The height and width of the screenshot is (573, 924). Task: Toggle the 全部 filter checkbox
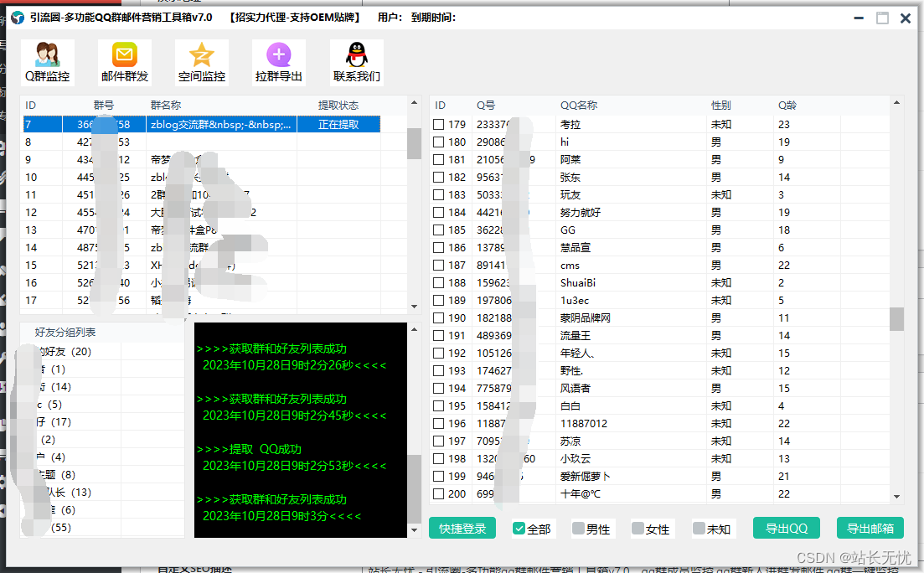coord(519,529)
